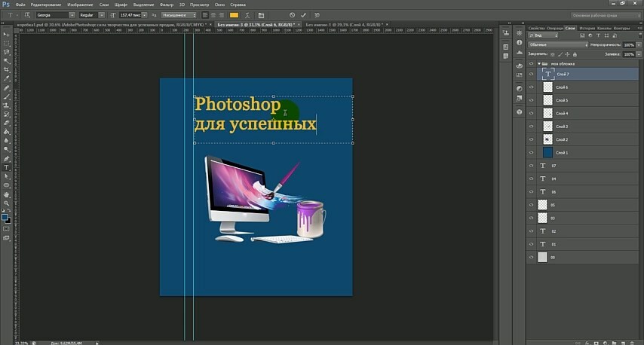Hide layer Слой 2
This screenshot has width=644, height=345.
coord(531,139)
